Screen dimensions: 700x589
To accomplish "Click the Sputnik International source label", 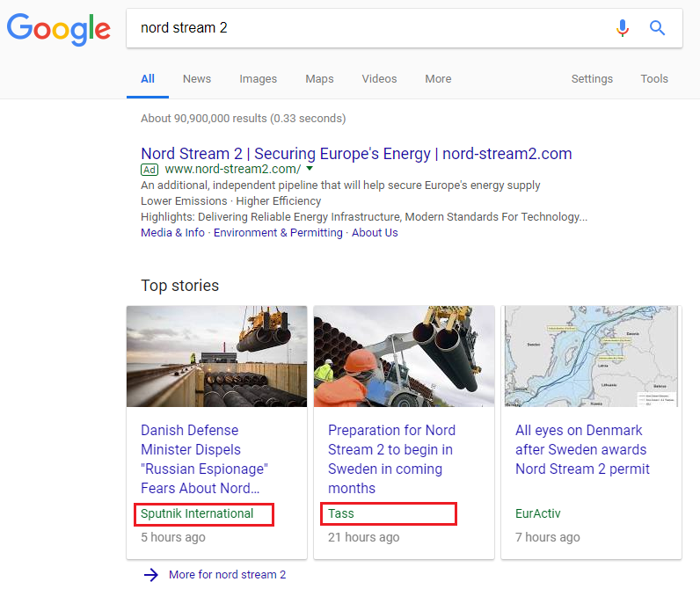I will 197,513.
